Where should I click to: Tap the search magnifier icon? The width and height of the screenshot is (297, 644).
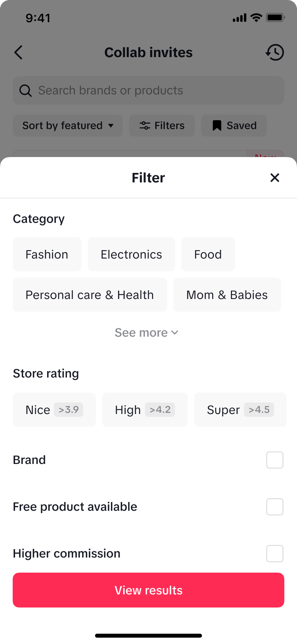pyautogui.click(x=26, y=90)
